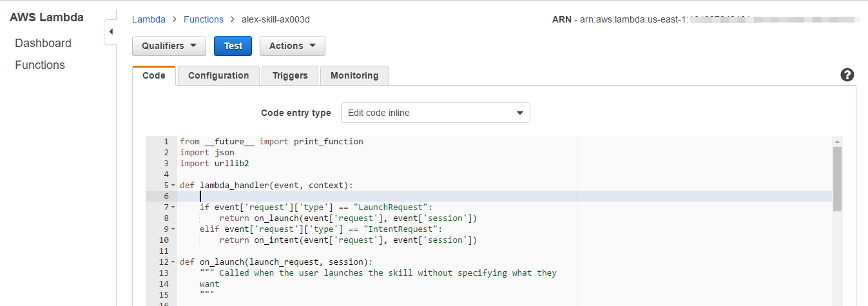Open Functions in the sidebar
The image size is (868, 306).
click(x=40, y=65)
